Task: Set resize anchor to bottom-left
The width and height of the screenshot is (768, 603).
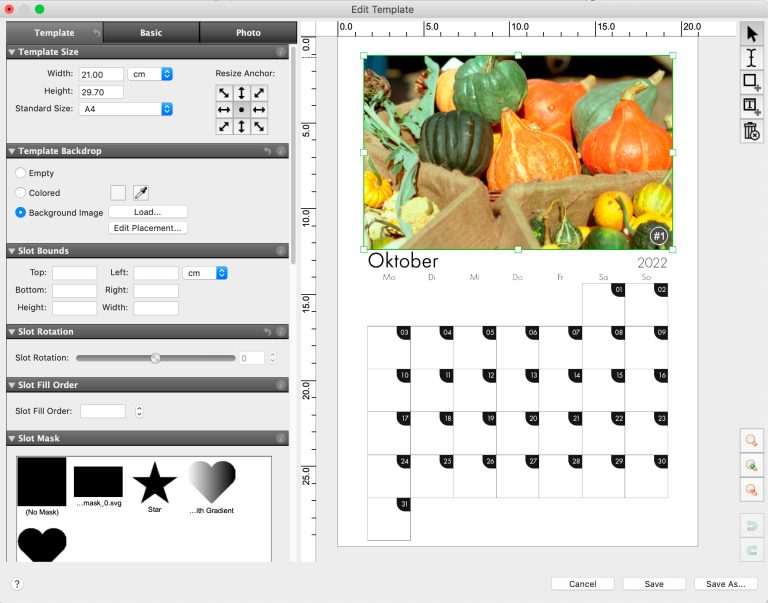Action: coord(224,127)
